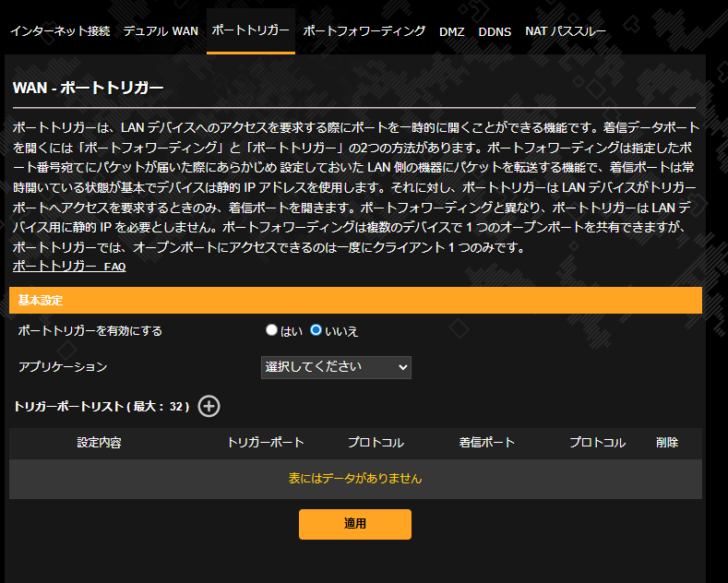This screenshot has width=728, height=583.
Task: Add a new trigger port list entry
Action: pos(209,406)
